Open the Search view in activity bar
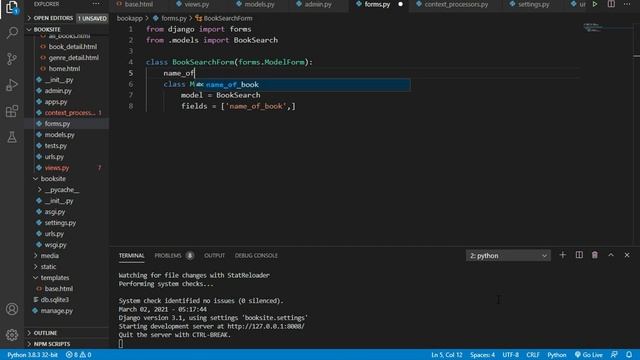 coord(12,33)
